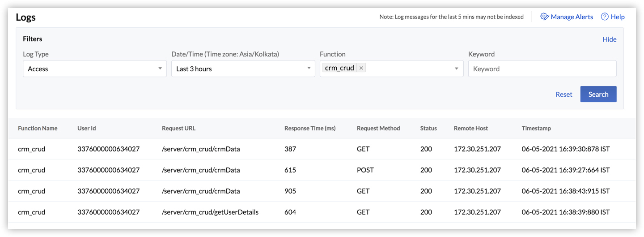Click the Manage Alerts gear icon
This screenshot has height=237, width=644.
coord(544,17)
